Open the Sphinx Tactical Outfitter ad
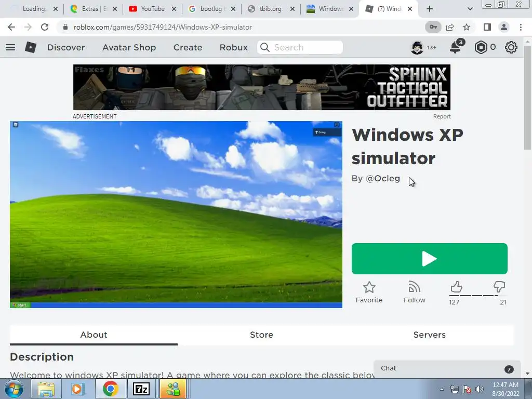 tap(262, 87)
